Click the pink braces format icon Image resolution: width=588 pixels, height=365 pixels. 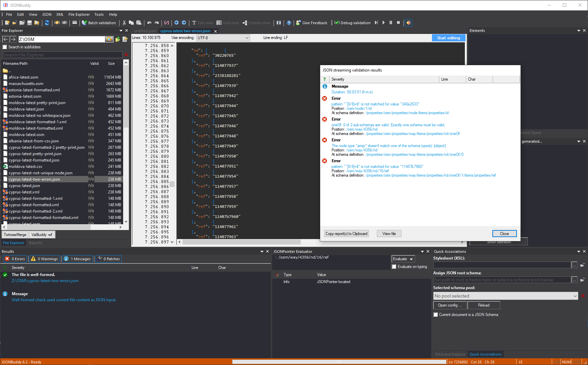coord(166,23)
